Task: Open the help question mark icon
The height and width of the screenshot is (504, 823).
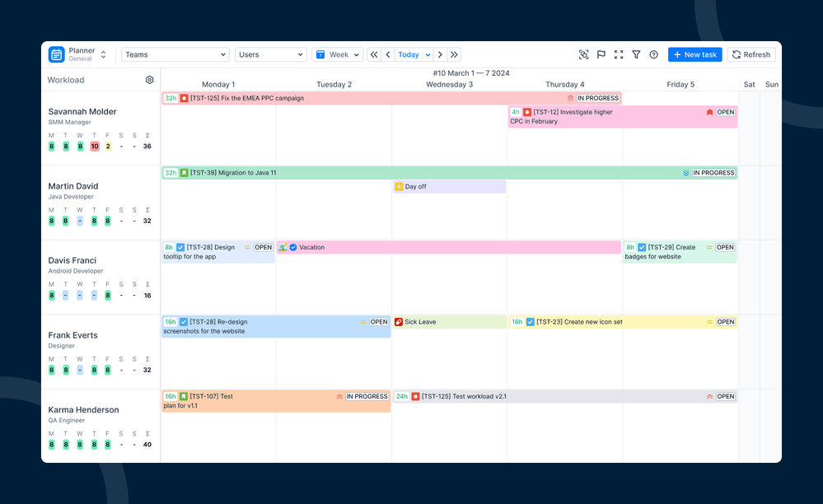Action: pos(653,54)
